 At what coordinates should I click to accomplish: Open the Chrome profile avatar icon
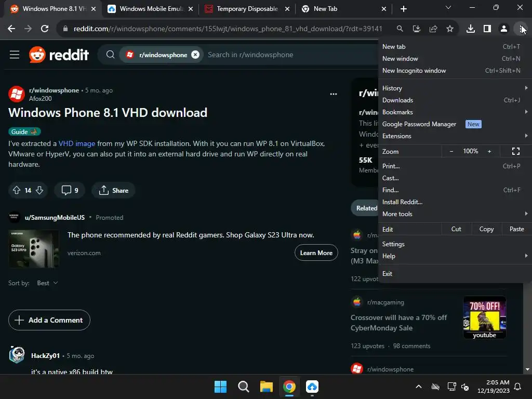[x=504, y=29]
